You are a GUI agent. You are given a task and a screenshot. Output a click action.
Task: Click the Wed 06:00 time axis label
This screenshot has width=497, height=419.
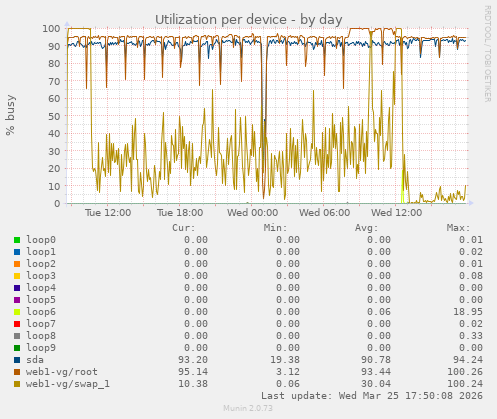[x=324, y=213]
